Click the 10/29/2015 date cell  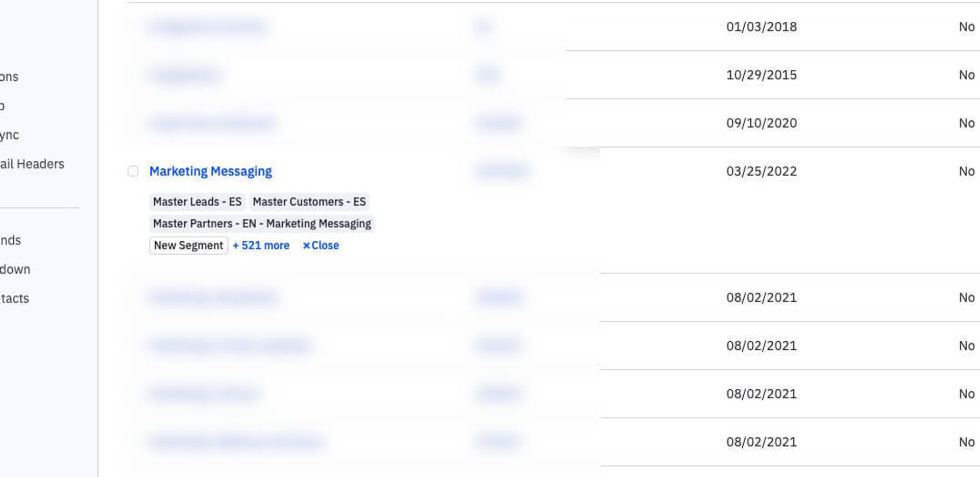pos(761,75)
